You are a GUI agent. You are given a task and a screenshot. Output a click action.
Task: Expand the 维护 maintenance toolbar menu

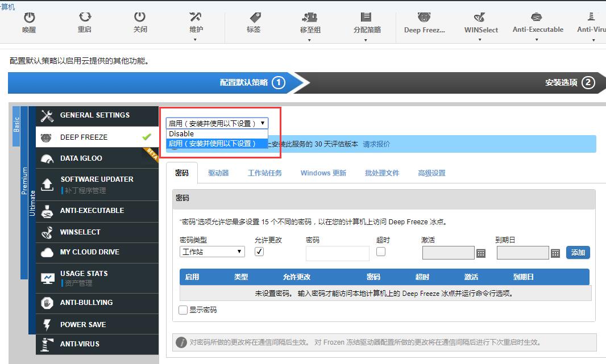(196, 23)
